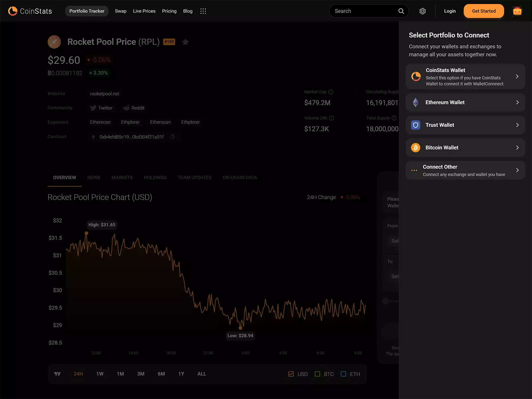Click the Trust Wallet shield icon
This screenshot has height=399, width=532.
[x=416, y=125]
